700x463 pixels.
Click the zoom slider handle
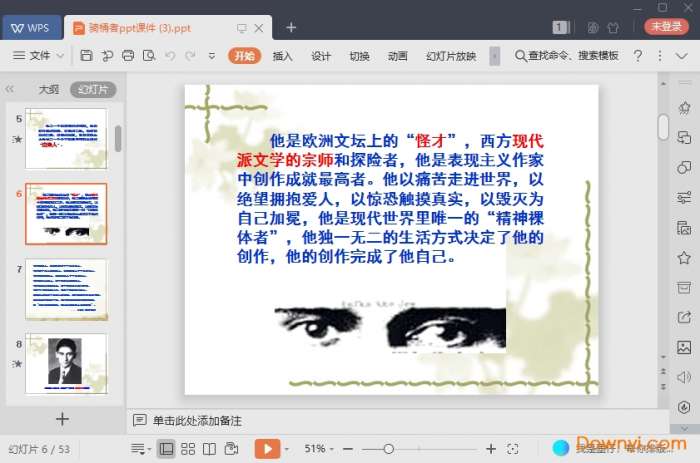pyautogui.click(x=388, y=449)
